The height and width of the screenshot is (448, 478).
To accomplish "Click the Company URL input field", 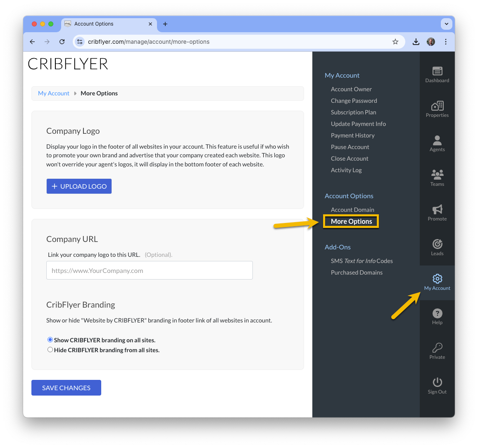I will pos(150,270).
